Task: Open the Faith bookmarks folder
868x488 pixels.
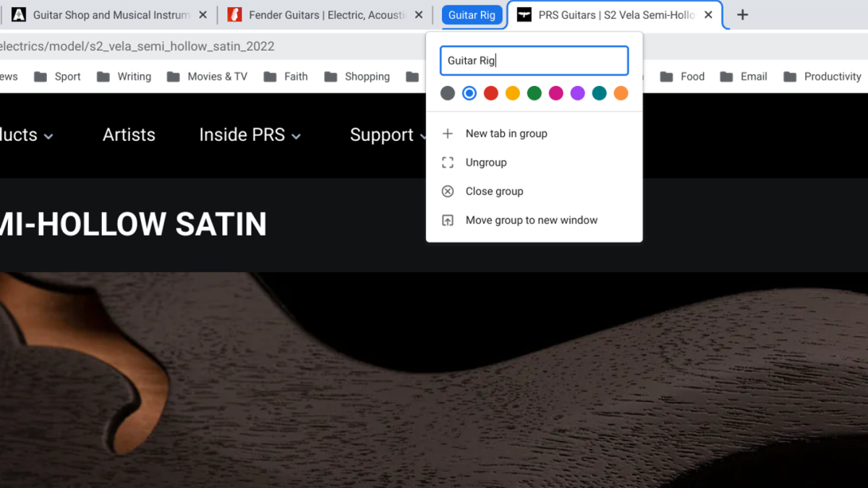Action: [x=286, y=77]
